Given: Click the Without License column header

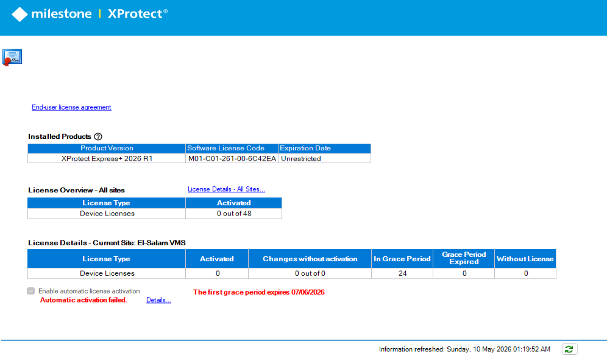Looking at the screenshot, I should (x=525, y=259).
